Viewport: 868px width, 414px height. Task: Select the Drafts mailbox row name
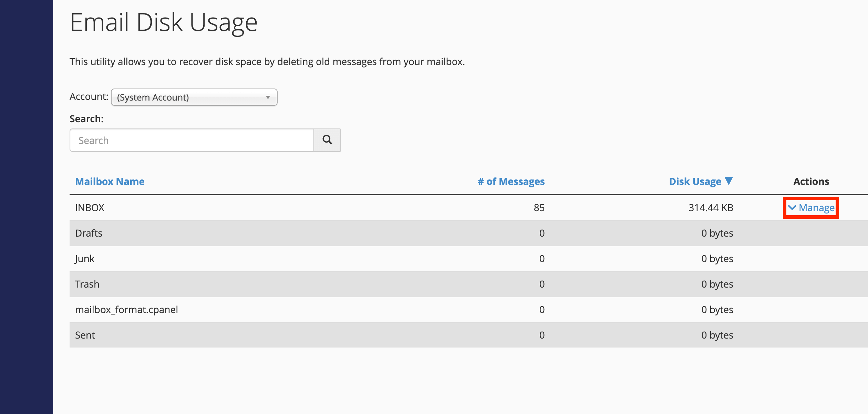[x=89, y=233]
